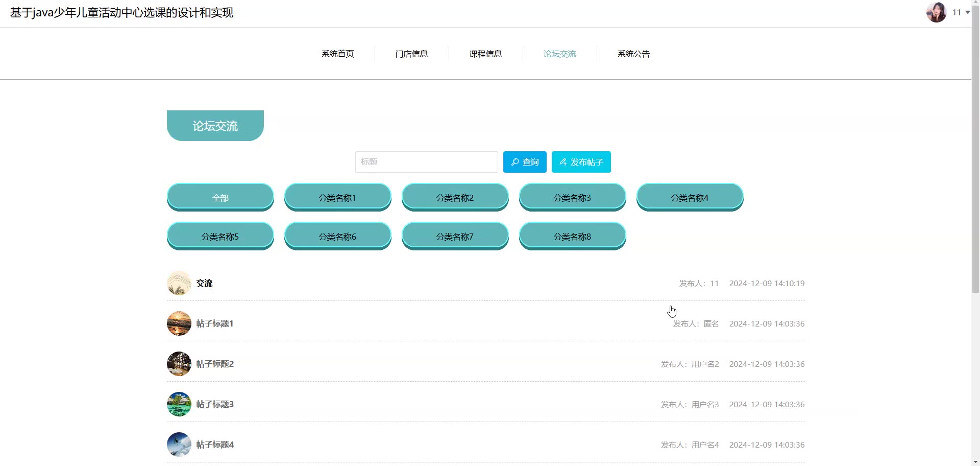Viewport: 980px width, 466px height.
Task: Filter posts by 分类名称1
Action: (x=337, y=197)
